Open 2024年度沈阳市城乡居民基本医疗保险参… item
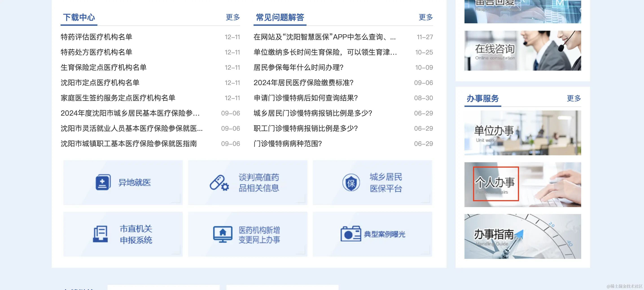The height and width of the screenshot is (290, 644). tap(130, 113)
